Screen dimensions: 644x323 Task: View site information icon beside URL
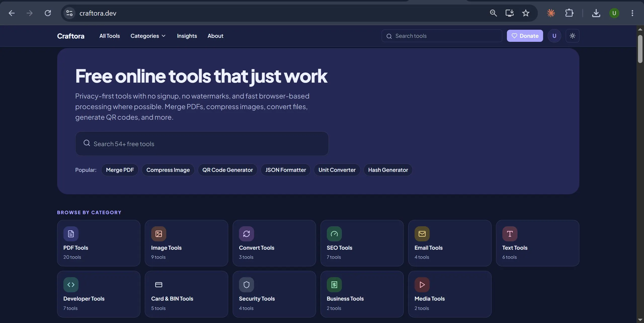69,13
